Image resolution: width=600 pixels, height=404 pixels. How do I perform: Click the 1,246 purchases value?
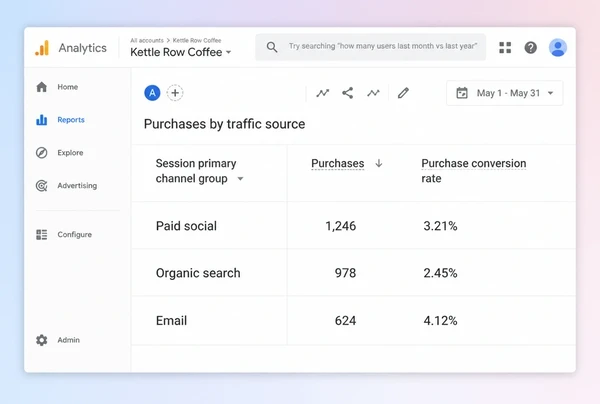(341, 226)
